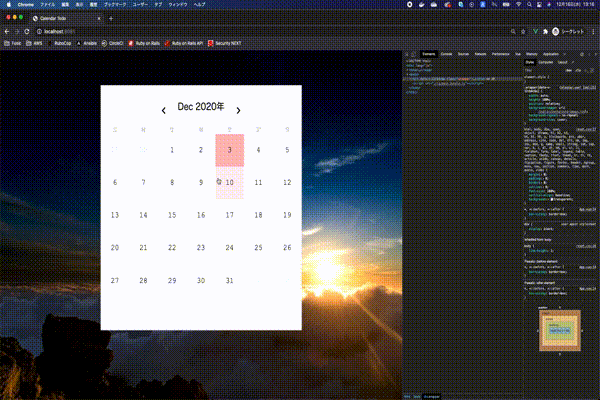Screen dimensions: 600x400
Task: Open the AWS bookmark folder
Action: click(34, 43)
